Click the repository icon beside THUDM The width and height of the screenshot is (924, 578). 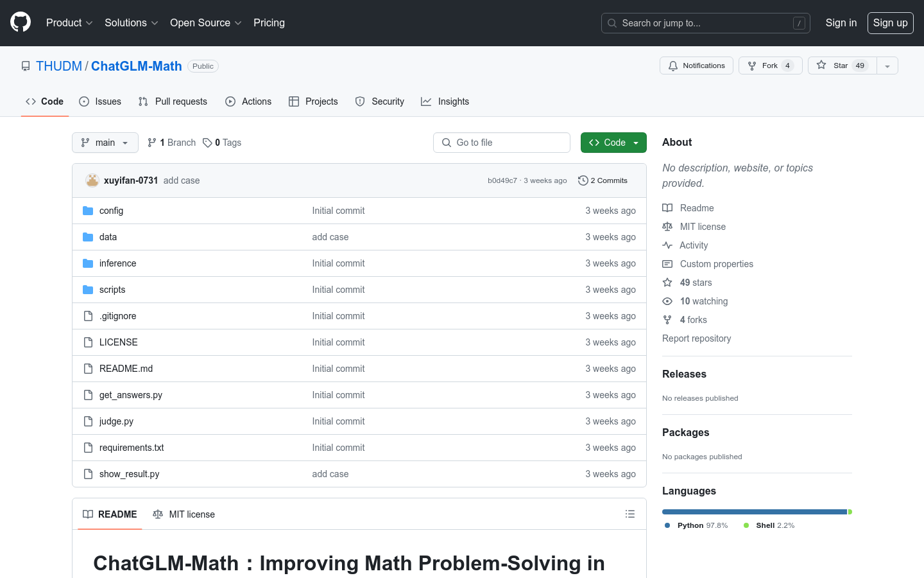[x=26, y=66]
